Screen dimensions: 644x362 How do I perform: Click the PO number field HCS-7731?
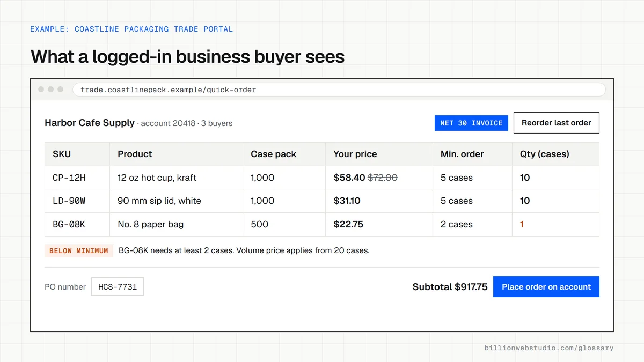click(x=118, y=287)
